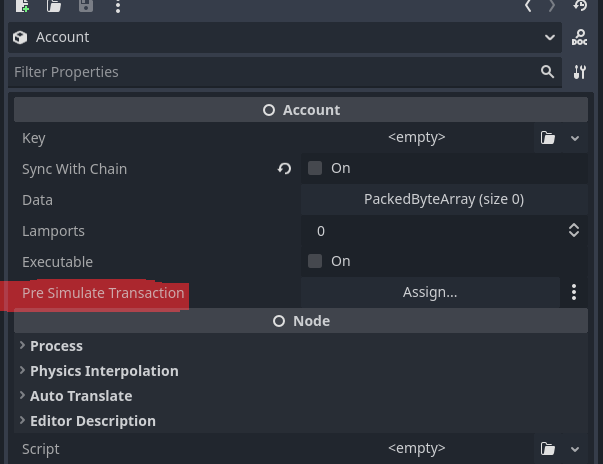This screenshot has height=464, width=603.
Task: Go to previous edited object arrow
Action: (x=528, y=6)
